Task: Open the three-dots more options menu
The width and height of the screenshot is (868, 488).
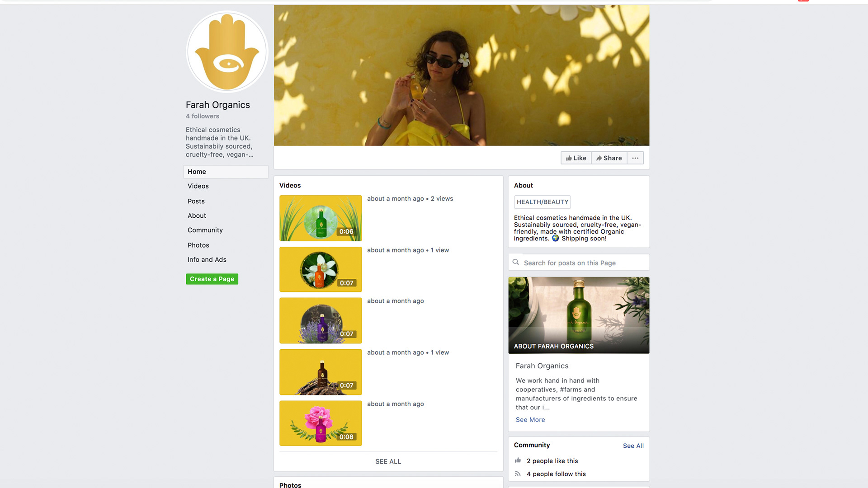Action: pyautogui.click(x=635, y=158)
